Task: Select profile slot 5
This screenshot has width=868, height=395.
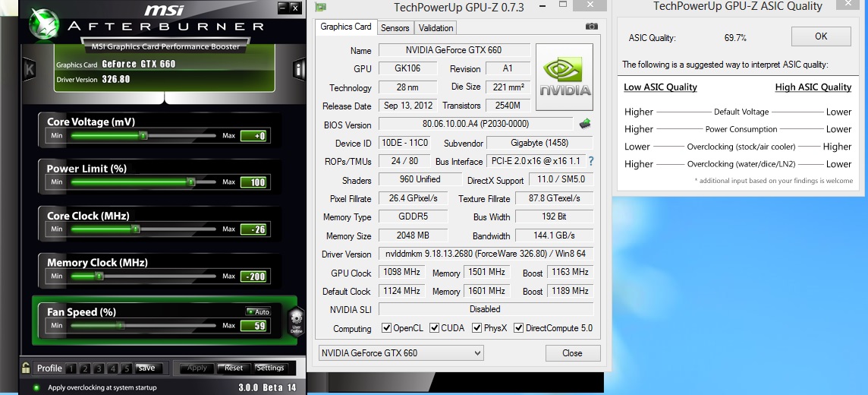Action: [x=126, y=368]
